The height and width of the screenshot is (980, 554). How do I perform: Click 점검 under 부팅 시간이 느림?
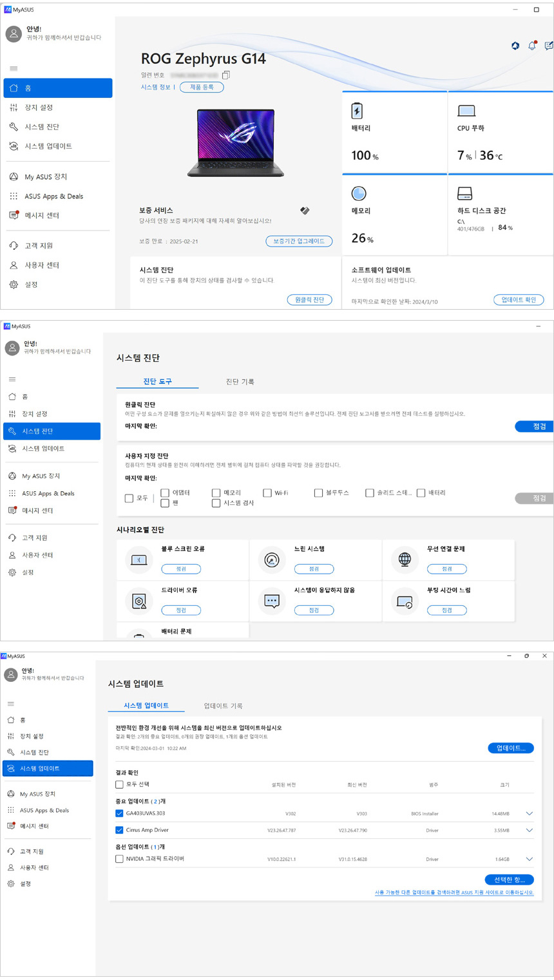click(447, 610)
